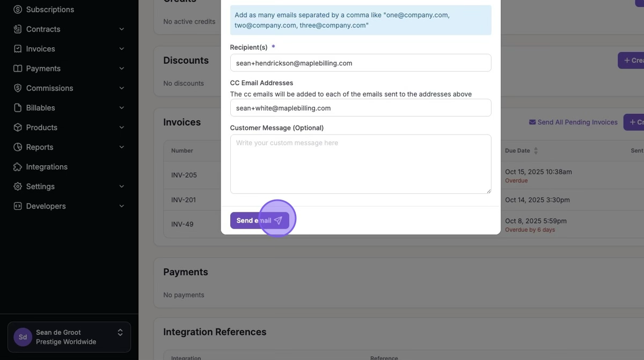644x360 pixels.
Task: Click the Contracts document icon
Action: coord(18,29)
